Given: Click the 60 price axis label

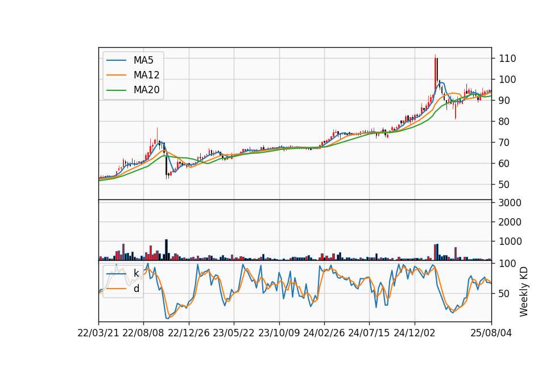Looking at the screenshot, I should click(504, 164).
